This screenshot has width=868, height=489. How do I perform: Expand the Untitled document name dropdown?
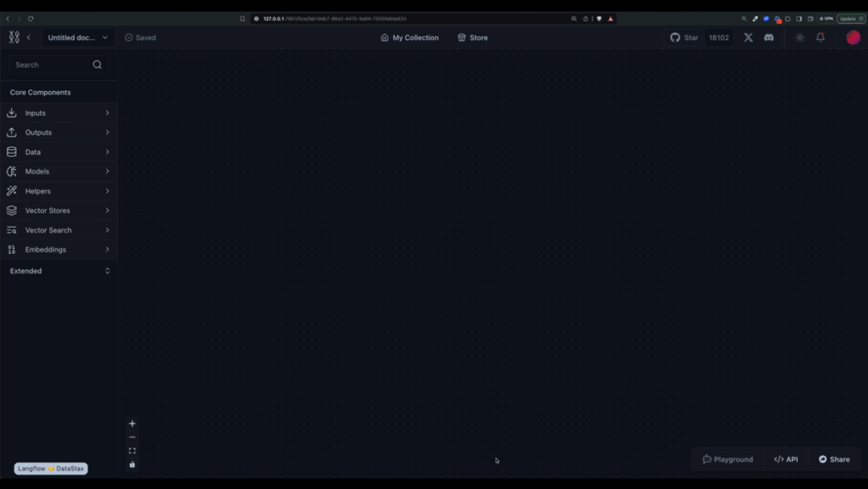coord(104,37)
